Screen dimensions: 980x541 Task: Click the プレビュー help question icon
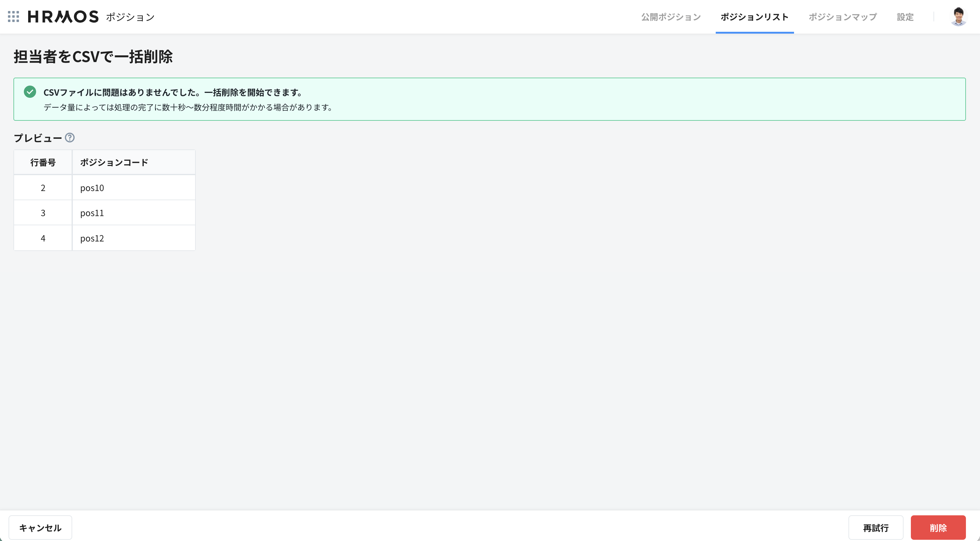[70, 138]
